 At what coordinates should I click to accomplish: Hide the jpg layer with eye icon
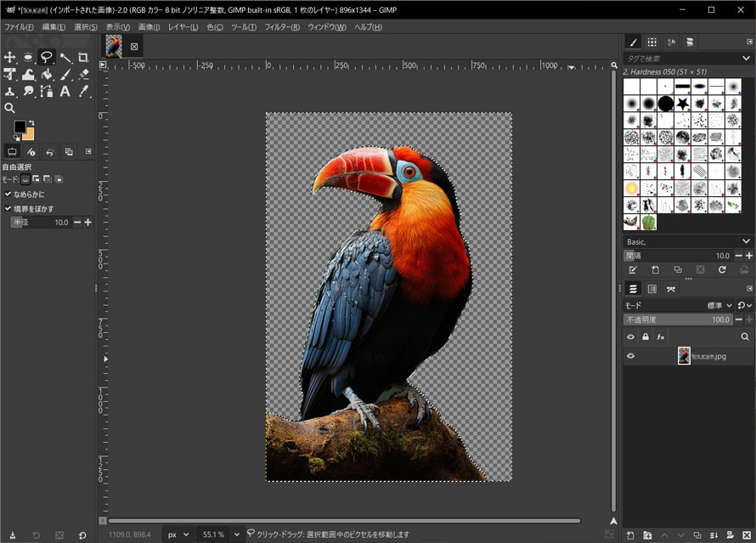point(630,356)
